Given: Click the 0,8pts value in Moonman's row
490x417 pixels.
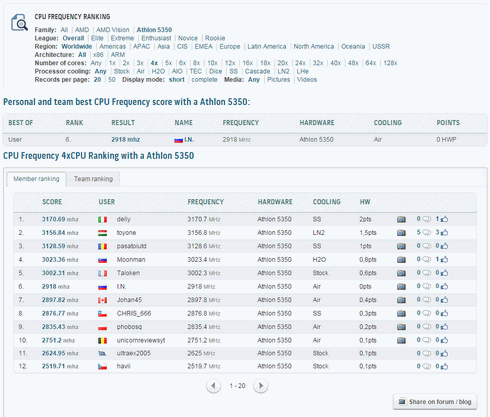Looking at the screenshot, I should [x=368, y=260].
